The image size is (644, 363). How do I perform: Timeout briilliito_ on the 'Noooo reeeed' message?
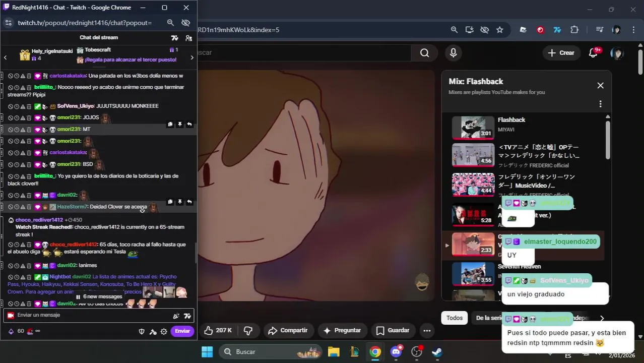click(17, 87)
